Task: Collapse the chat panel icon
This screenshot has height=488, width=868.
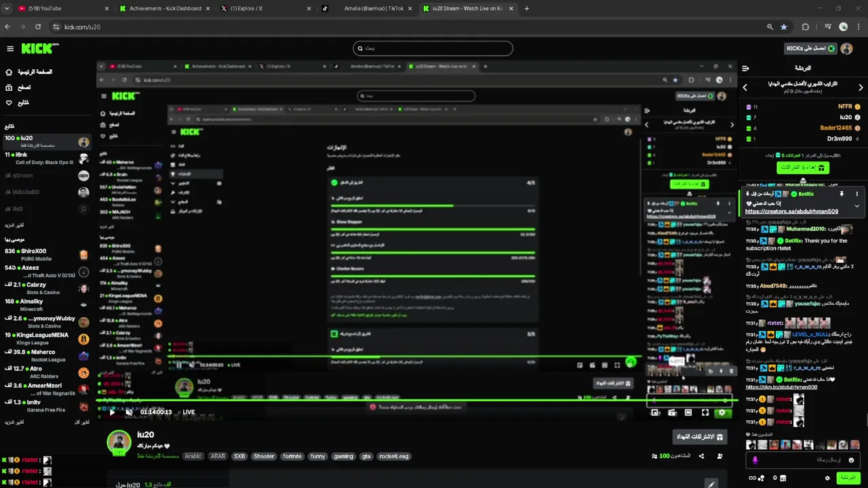Action: (745, 68)
